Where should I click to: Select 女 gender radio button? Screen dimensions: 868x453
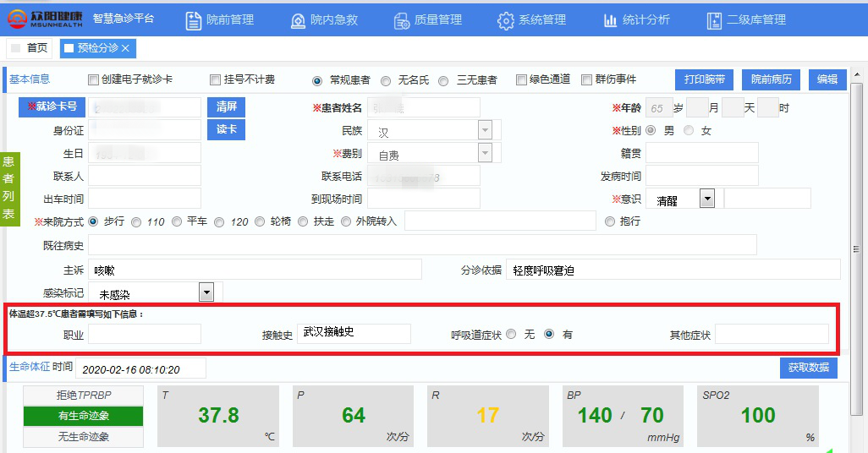point(689,130)
